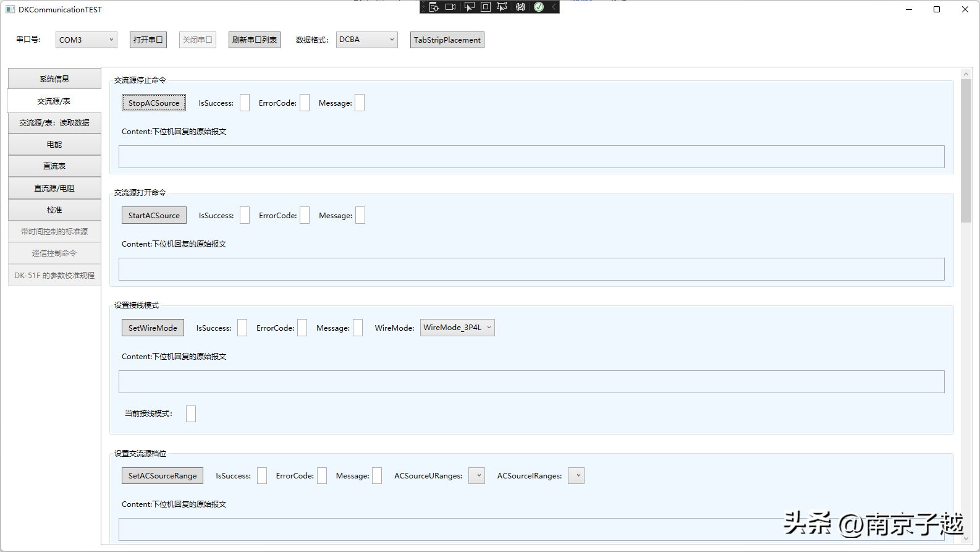
Task: Expand the ACSourceIRanges dropdown
Action: [576, 476]
